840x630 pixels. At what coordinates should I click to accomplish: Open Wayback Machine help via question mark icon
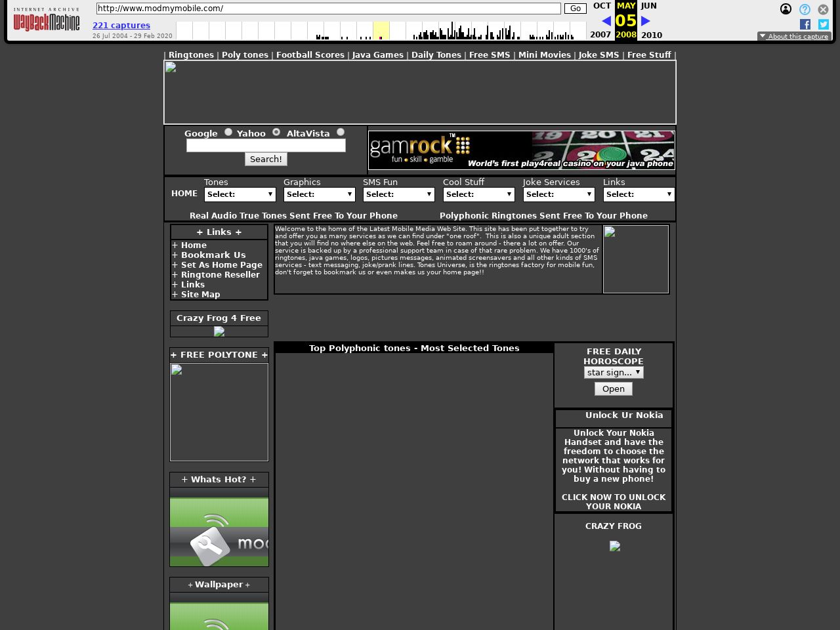(805, 9)
